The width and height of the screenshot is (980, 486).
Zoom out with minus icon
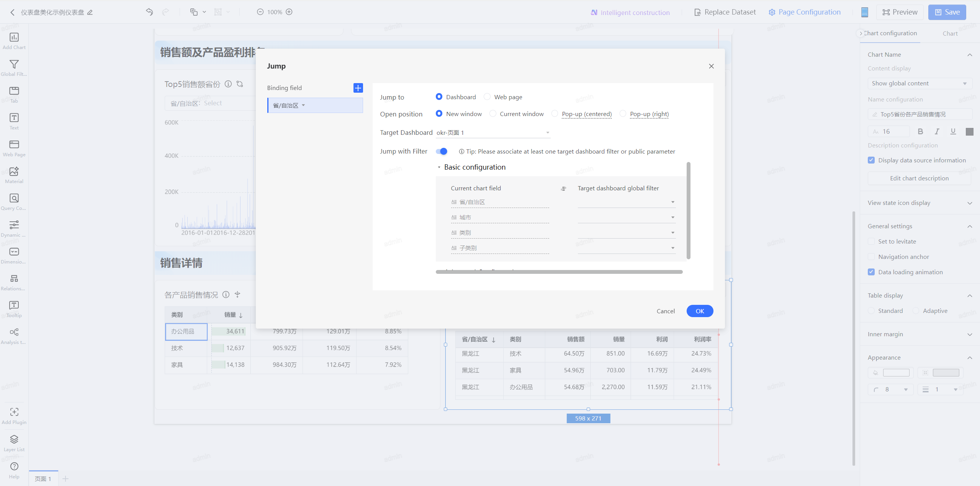[260, 12]
